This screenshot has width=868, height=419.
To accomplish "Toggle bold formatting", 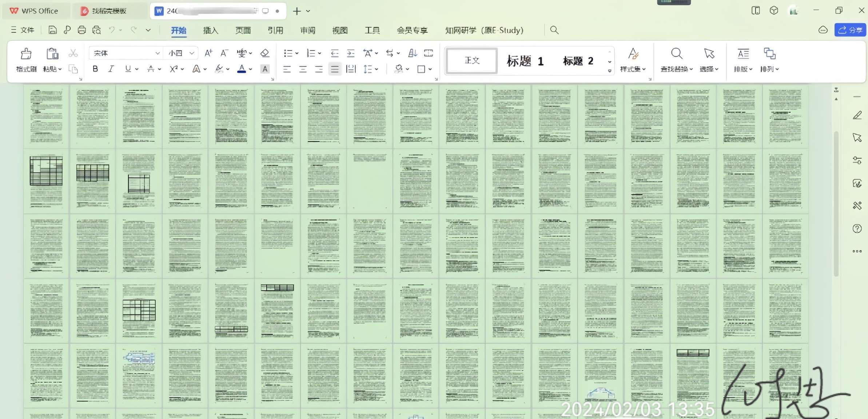I will point(95,69).
